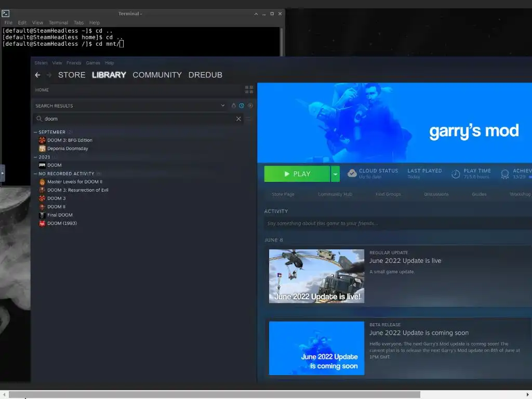
Task: Click the DOOM 3: BFG Edition game icon
Action: click(42, 140)
